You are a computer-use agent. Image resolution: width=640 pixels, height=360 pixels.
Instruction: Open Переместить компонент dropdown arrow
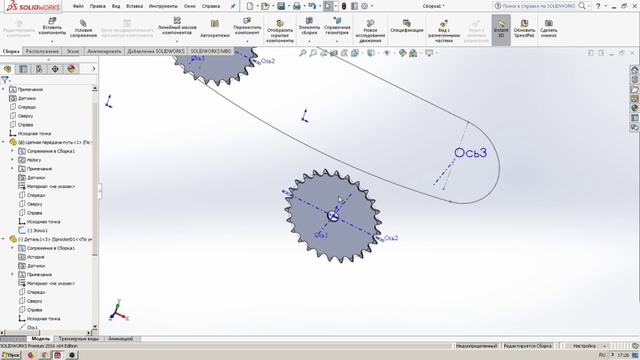click(x=247, y=41)
